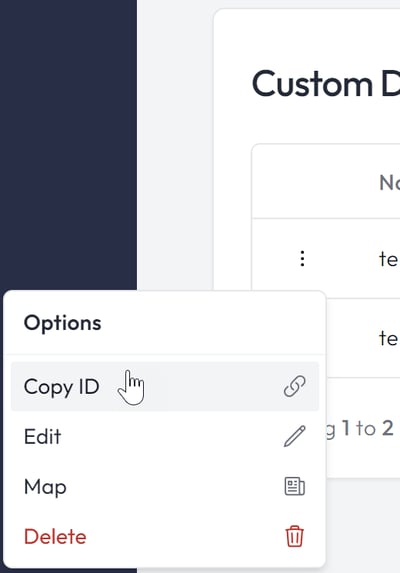The image size is (400, 573).
Task: Choose the red Delete option
Action: coord(165,536)
